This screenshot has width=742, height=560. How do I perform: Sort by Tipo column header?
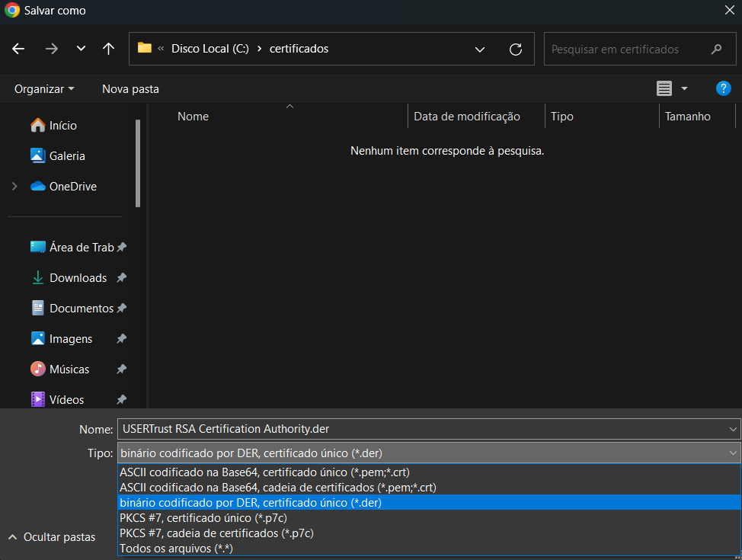click(561, 117)
